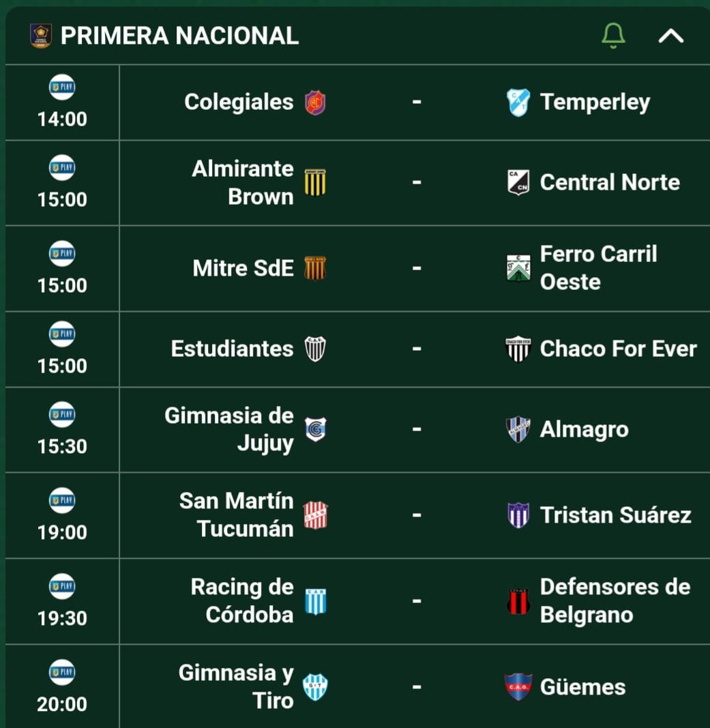The image size is (710, 728).
Task: Open the Chaco For Ever team link
Action: coord(619,349)
